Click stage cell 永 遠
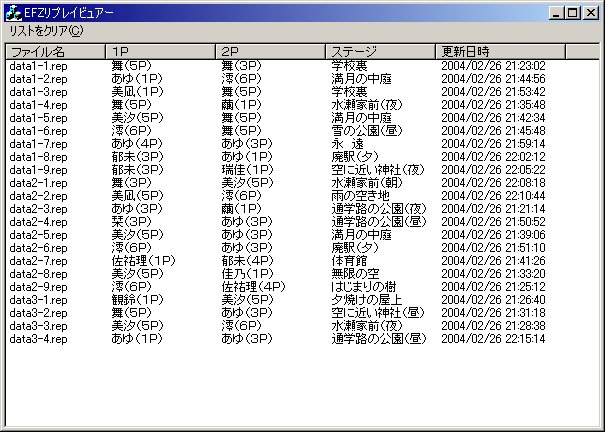The height and width of the screenshot is (432, 605). [348, 144]
